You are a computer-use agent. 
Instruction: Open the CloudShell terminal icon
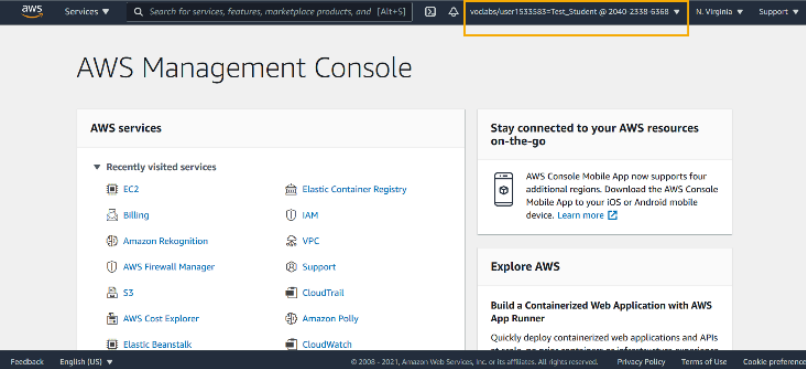click(x=431, y=12)
